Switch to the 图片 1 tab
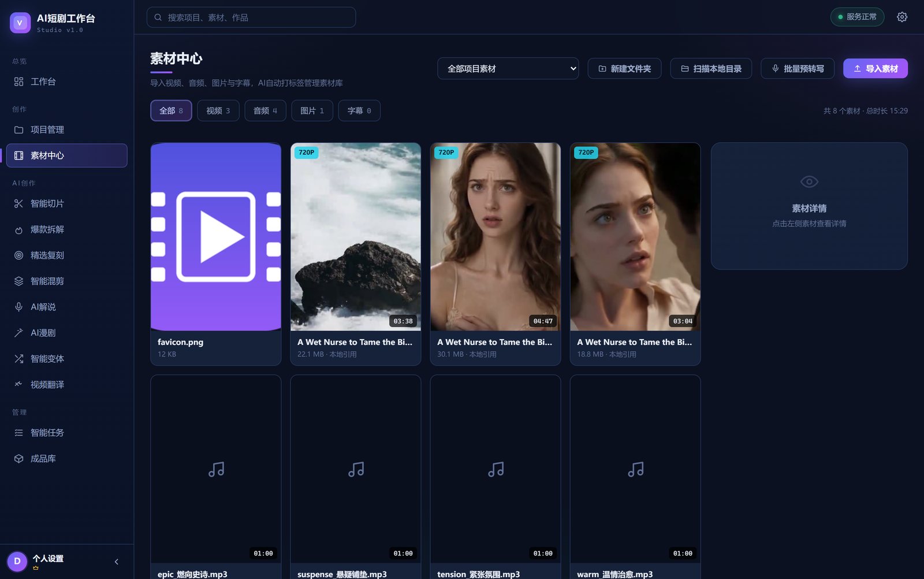 [x=312, y=111]
